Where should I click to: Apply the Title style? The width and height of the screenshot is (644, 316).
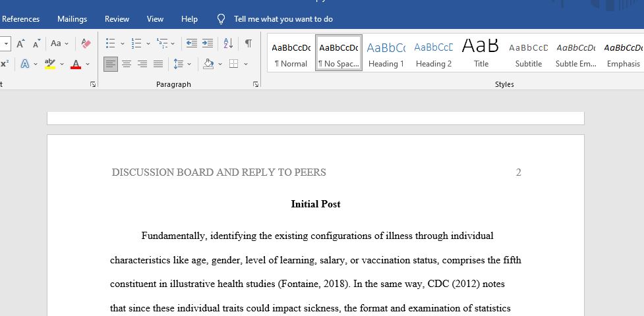(x=481, y=54)
